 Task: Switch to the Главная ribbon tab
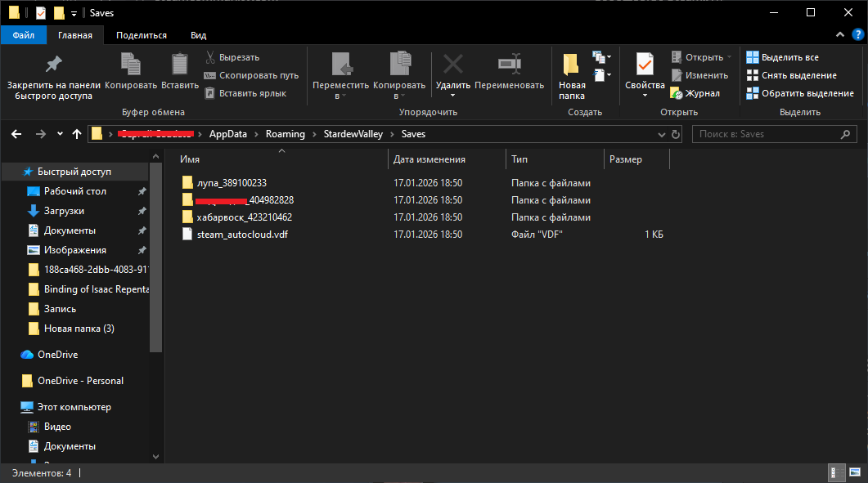point(75,35)
